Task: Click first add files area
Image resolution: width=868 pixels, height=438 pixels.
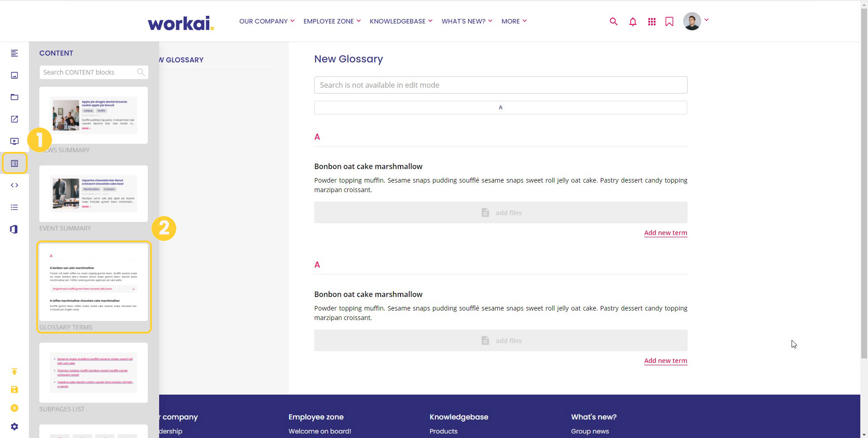Action: point(500,212)
